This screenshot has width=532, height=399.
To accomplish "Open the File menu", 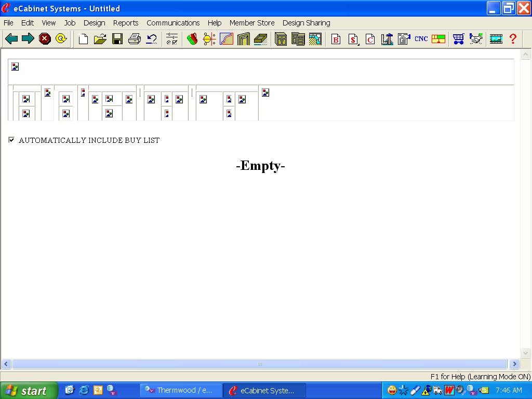I will click(x=8, y=23).
